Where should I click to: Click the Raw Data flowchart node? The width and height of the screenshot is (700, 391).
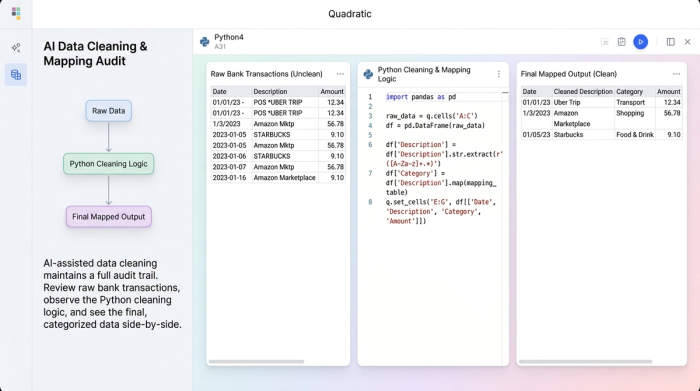tap(108, 111)
